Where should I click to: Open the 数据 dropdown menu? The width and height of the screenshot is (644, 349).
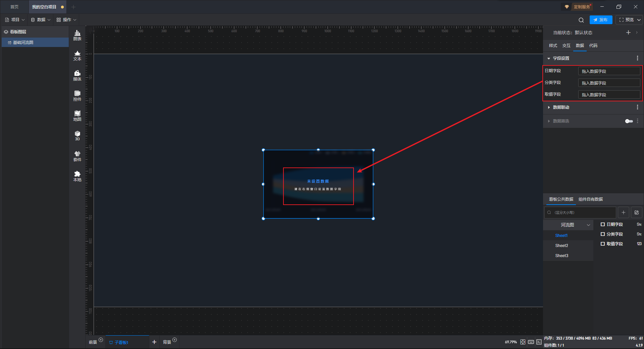pos(41,20)
